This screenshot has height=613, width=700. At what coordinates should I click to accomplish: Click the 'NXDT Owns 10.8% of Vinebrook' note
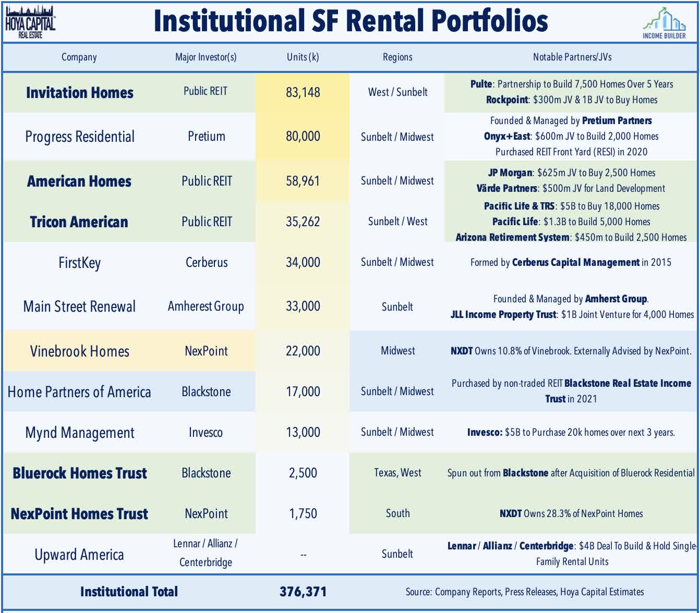point(571,351)
